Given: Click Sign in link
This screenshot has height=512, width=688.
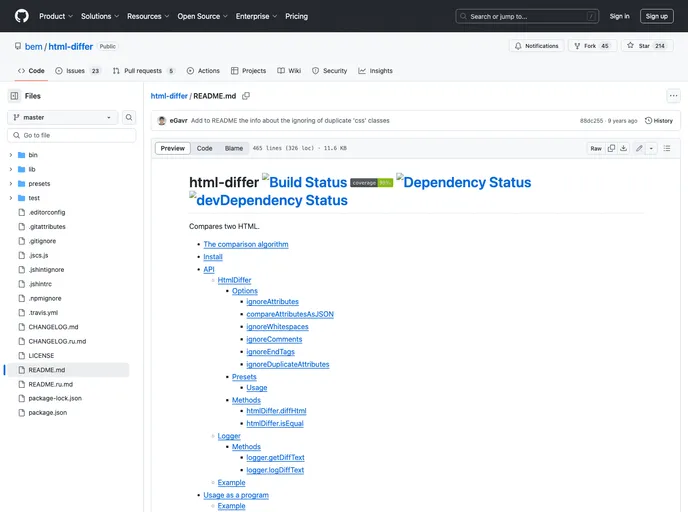Looking at the screenshot, I should click(x=619, y=16).
